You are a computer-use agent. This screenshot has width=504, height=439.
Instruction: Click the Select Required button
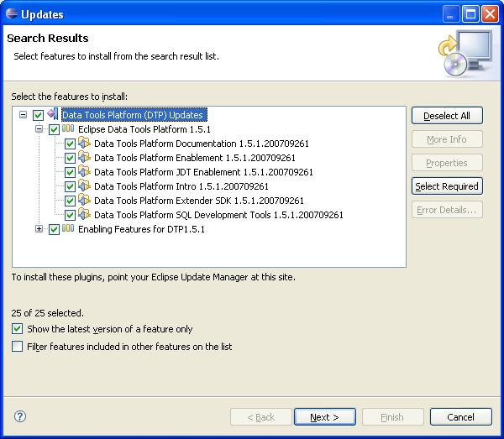point(447,186)
